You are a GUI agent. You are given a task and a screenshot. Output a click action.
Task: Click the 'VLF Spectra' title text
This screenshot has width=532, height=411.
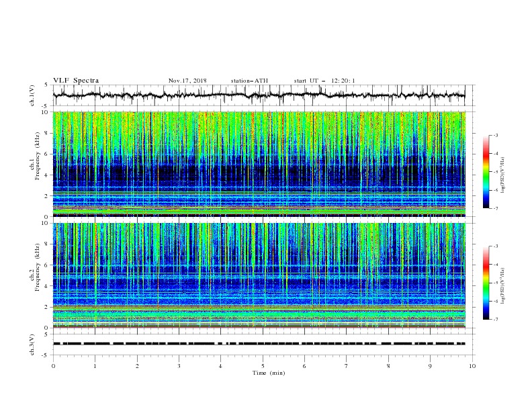76,81
